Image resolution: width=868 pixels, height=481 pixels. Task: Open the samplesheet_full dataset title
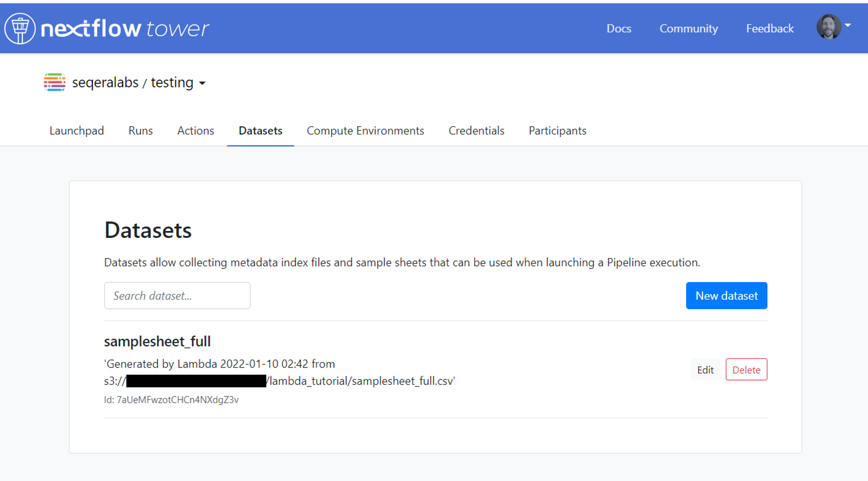coord(157,341)
